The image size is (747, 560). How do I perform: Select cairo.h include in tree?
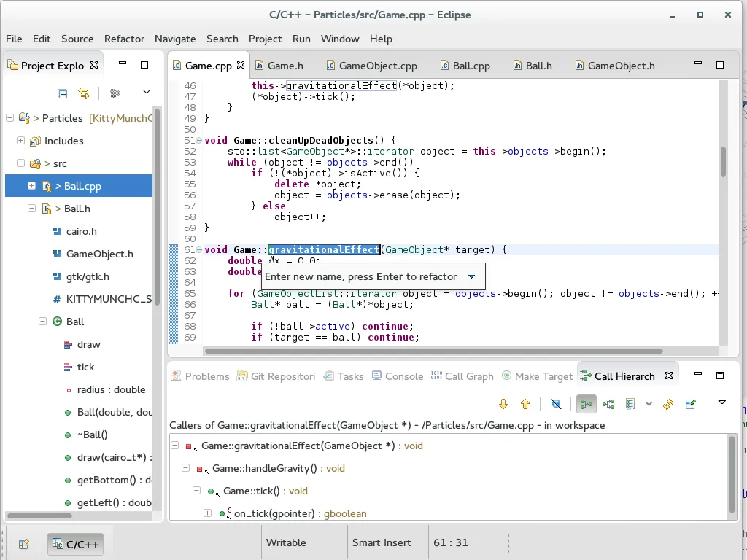tap(81, 231)
